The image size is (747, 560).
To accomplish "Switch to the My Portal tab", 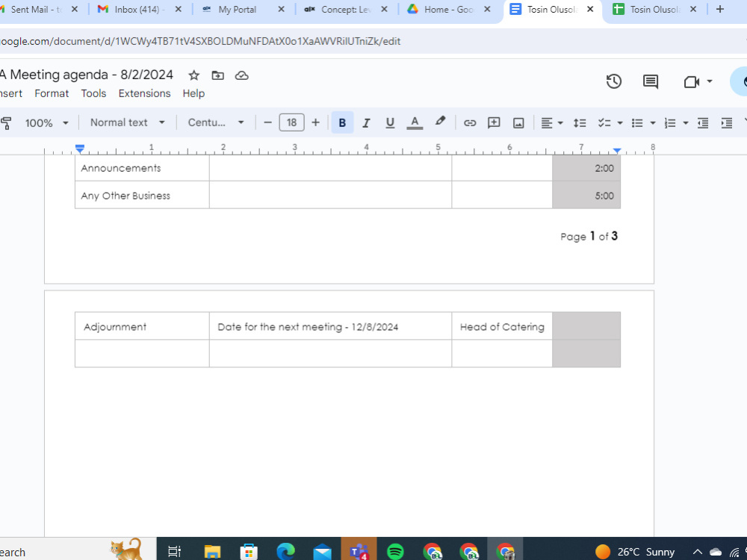I will tap(238, 9).
